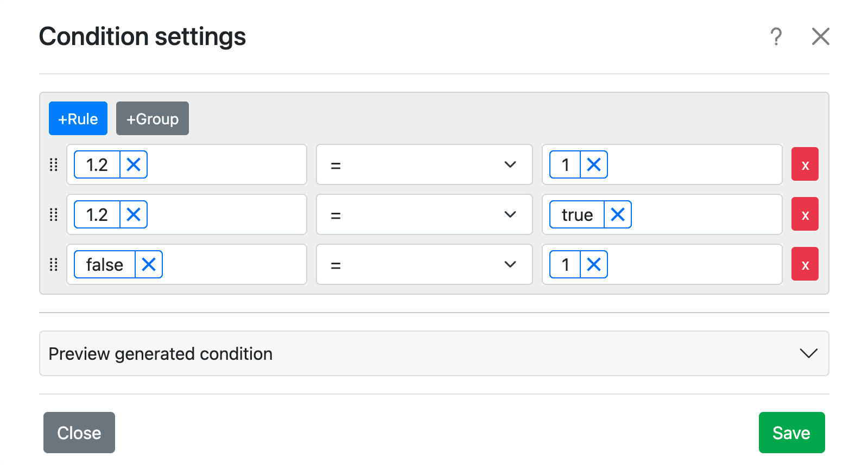The height and width of the screenshot is (470, 868).
Task: Remove the 1 tag in first rule value
Action: click(x=594, y=164)
